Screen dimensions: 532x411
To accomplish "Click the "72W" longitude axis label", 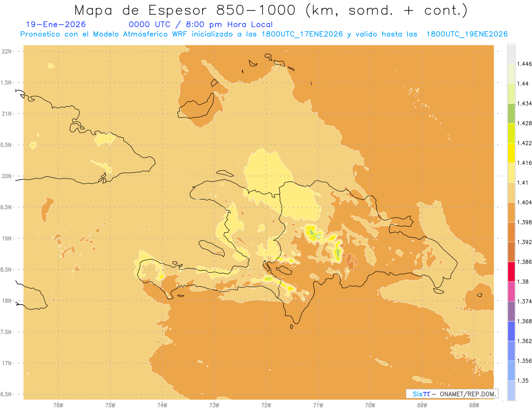I will (266, 405).
